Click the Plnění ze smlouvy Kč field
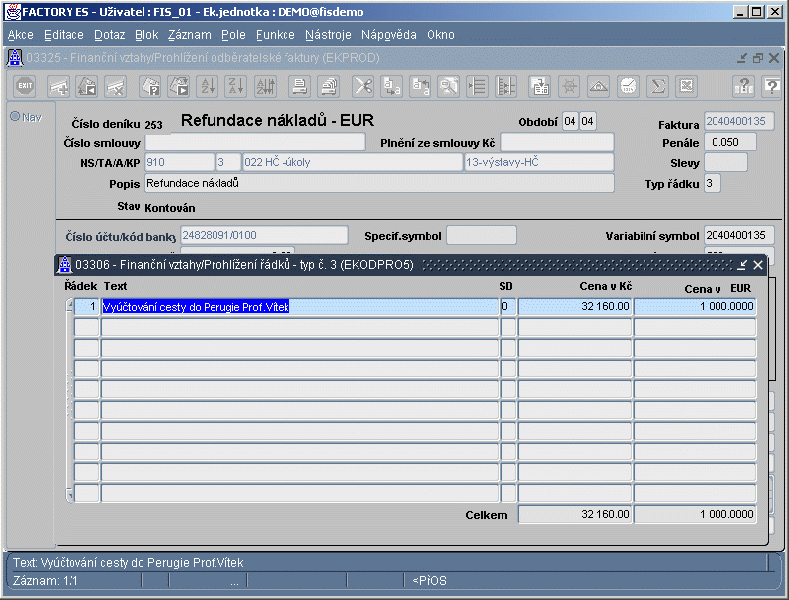Image resolution: width=789 pixels, height=600 pixels. (557, 142)
